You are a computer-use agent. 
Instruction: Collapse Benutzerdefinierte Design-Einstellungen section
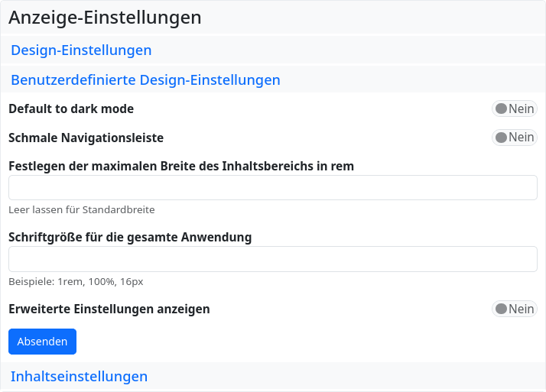[x=145, y=79]
